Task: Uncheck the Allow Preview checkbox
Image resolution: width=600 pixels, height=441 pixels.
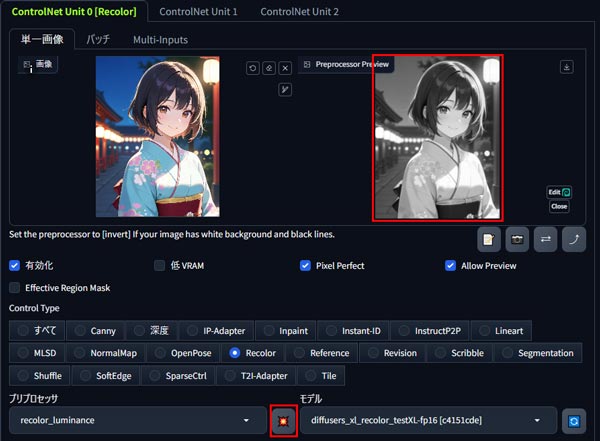Action: pyautogui.click(x=450, y=265)
